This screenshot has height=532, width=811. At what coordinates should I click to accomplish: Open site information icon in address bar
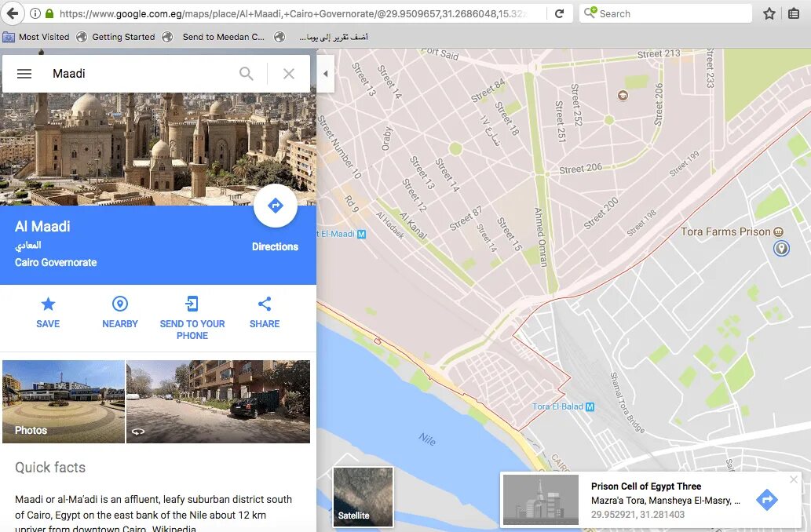coord(35,14)
